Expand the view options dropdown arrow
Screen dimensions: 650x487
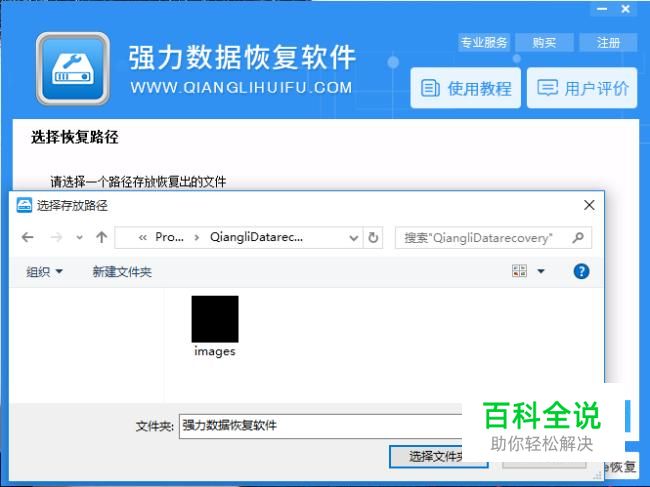point(541,271)
